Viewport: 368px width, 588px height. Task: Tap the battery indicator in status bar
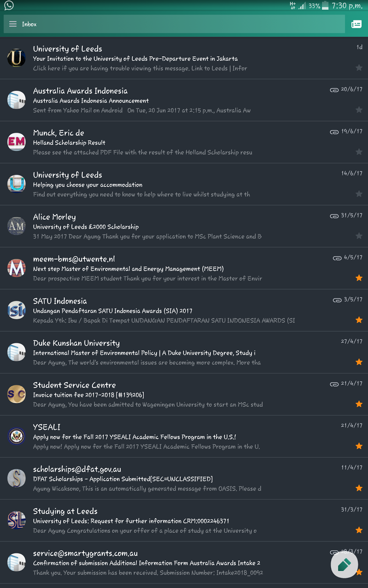(x=325, y=6)
